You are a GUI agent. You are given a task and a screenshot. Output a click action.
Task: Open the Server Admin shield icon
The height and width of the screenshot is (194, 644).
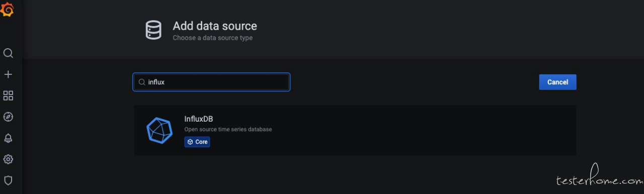[x=8, y=180]
